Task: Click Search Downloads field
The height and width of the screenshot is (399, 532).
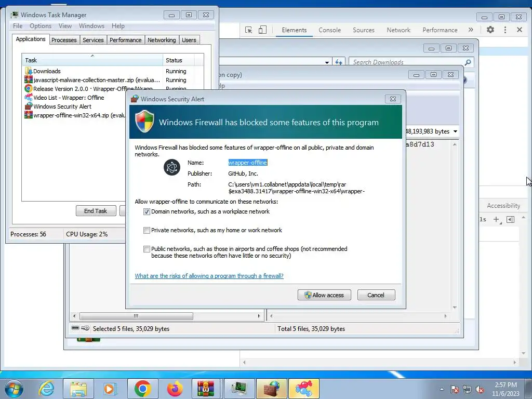Action: tap(407, 62)
